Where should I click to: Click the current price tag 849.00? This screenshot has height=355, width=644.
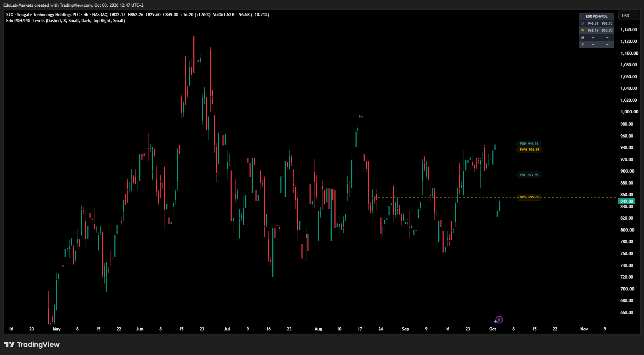(x=626, y=201)
